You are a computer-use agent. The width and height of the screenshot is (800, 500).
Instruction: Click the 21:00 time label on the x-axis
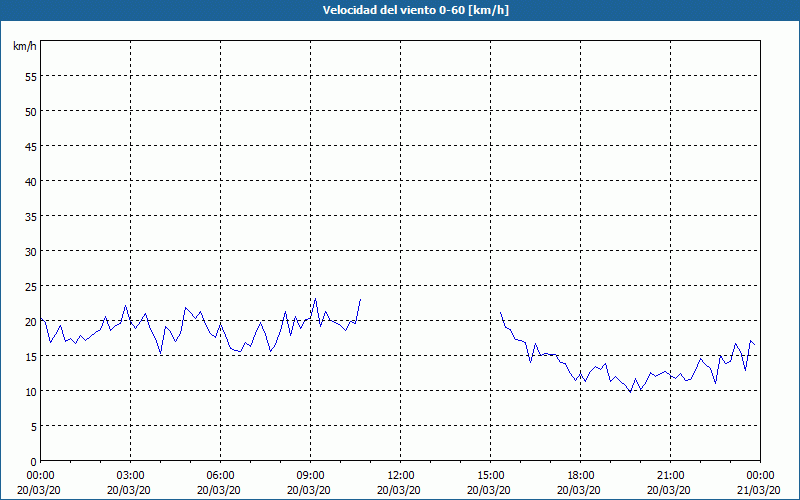click(670, 476)
